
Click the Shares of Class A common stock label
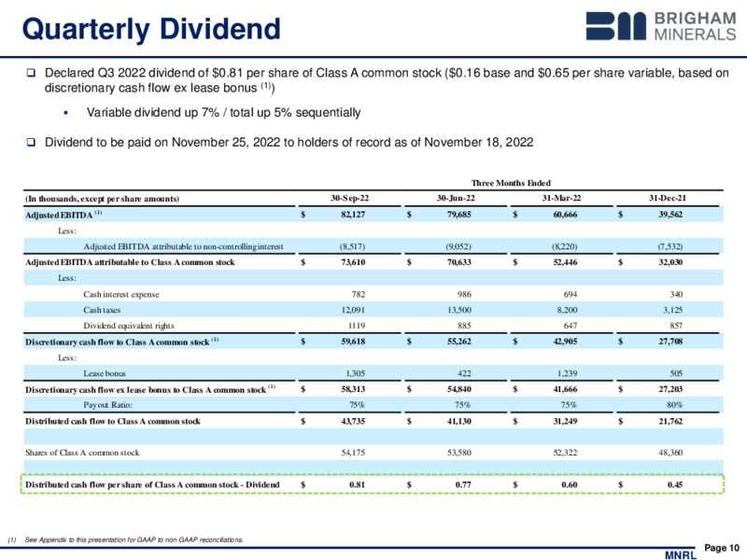(82, 453)
